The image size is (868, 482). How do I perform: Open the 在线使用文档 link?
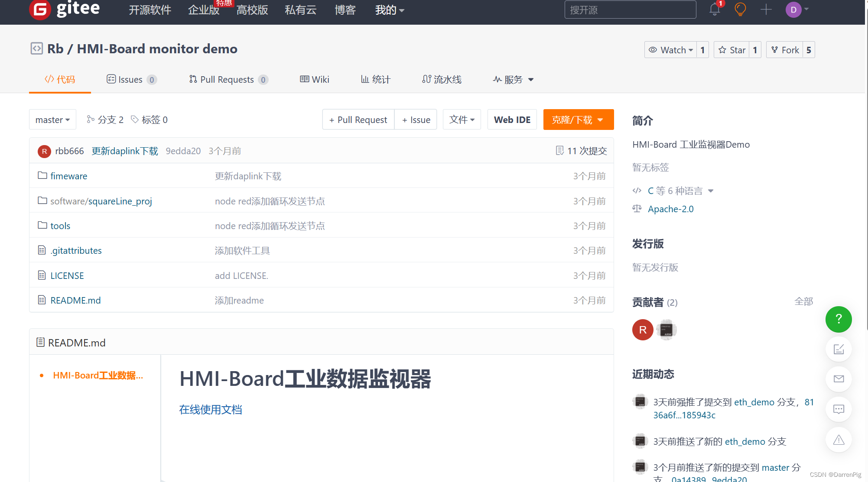211,409
